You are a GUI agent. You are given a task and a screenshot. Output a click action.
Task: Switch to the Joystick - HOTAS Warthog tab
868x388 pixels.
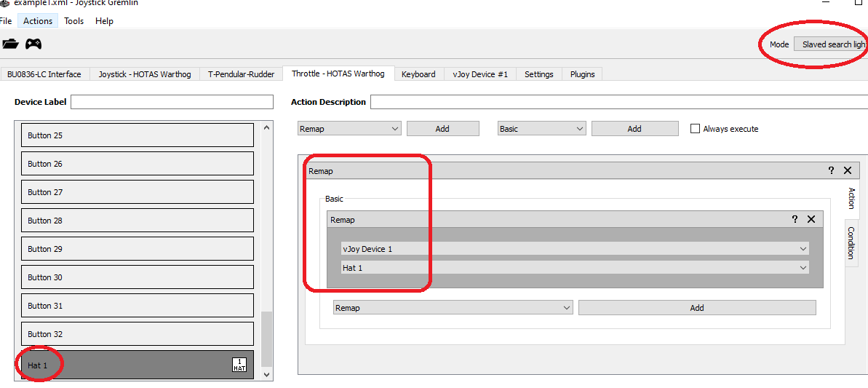click(145, 74)
